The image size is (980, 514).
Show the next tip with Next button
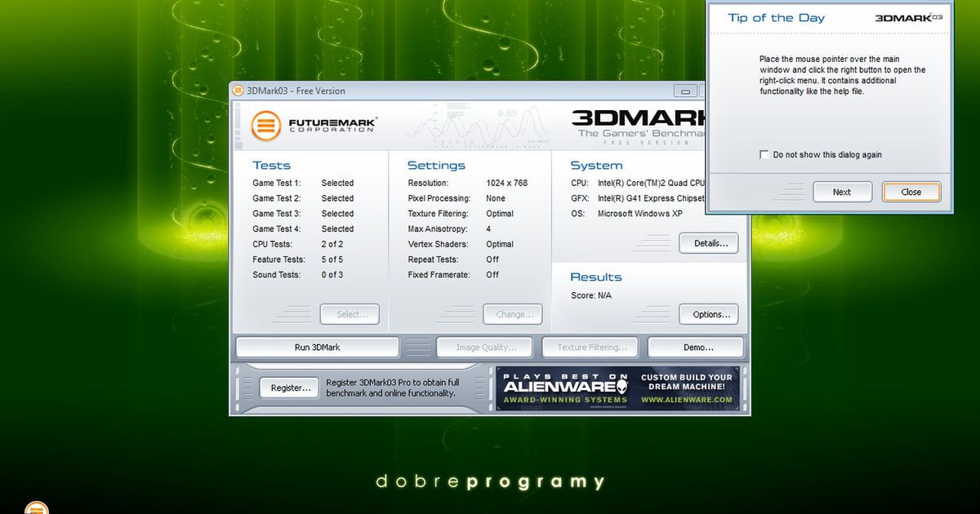842,192
